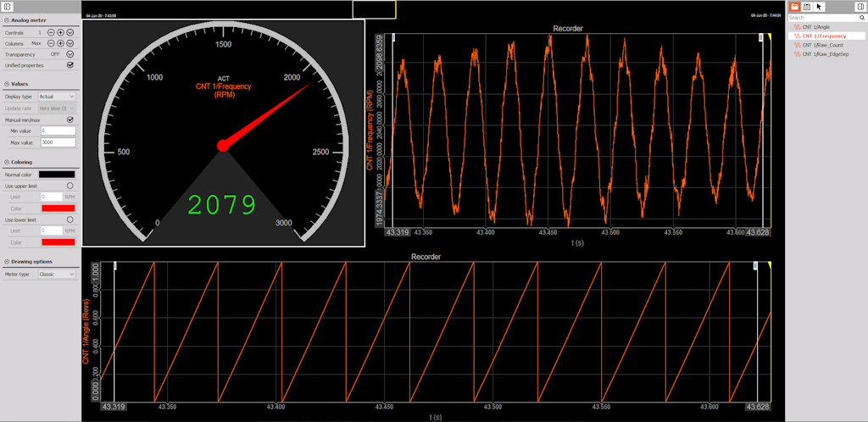The height and width of the screenshot is (422, 868).
Task: Click the 2079 digital readout on meter
Action: 223,205
